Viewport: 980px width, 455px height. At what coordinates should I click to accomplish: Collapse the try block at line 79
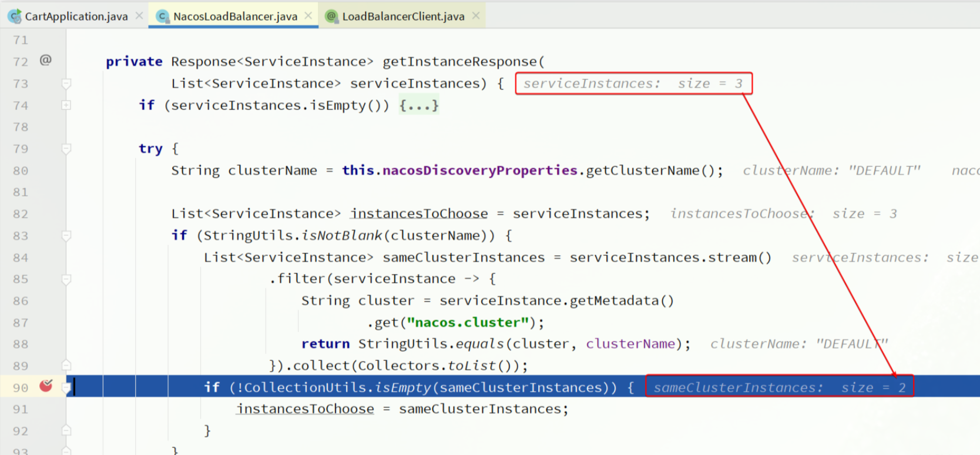click(x=66, y=149)
